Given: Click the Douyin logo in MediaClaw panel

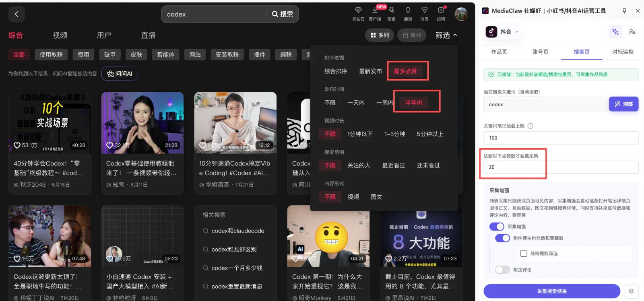Looking at the screenshot, I should [x=491, y=32].
